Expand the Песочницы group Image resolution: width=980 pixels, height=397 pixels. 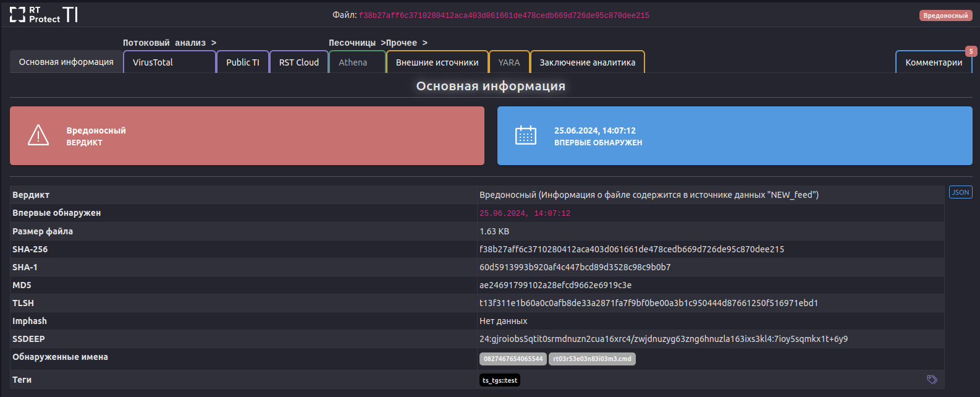pyautogui.click(x=352, y=43)
